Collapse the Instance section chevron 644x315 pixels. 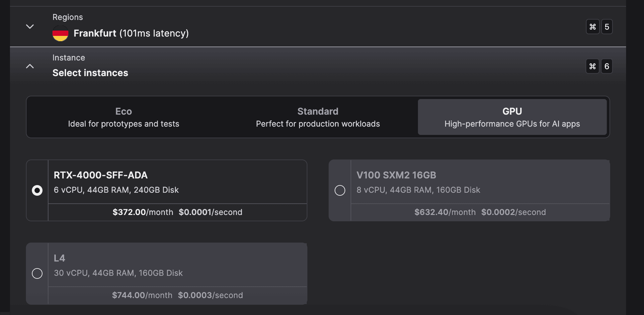pos(30,66)
